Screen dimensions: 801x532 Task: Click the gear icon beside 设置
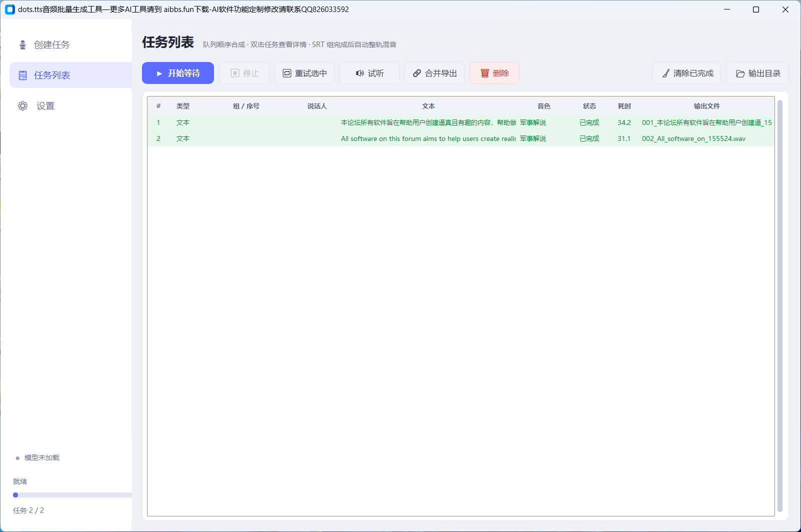click(22, 106)
